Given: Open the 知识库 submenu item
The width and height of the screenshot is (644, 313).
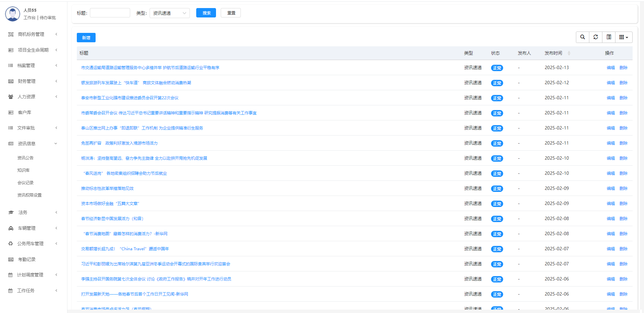Looking at the screenshot, I should (23, 170).
